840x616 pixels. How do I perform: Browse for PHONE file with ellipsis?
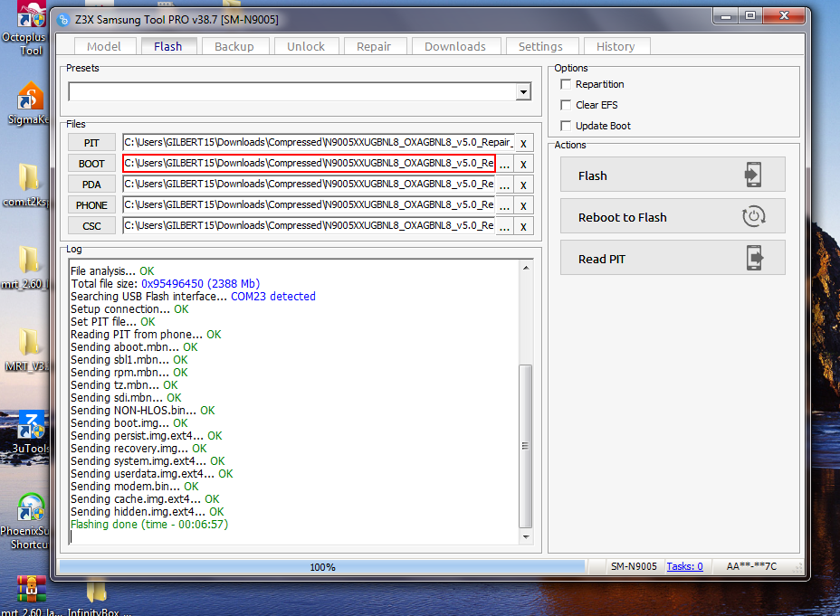(505, 206)
